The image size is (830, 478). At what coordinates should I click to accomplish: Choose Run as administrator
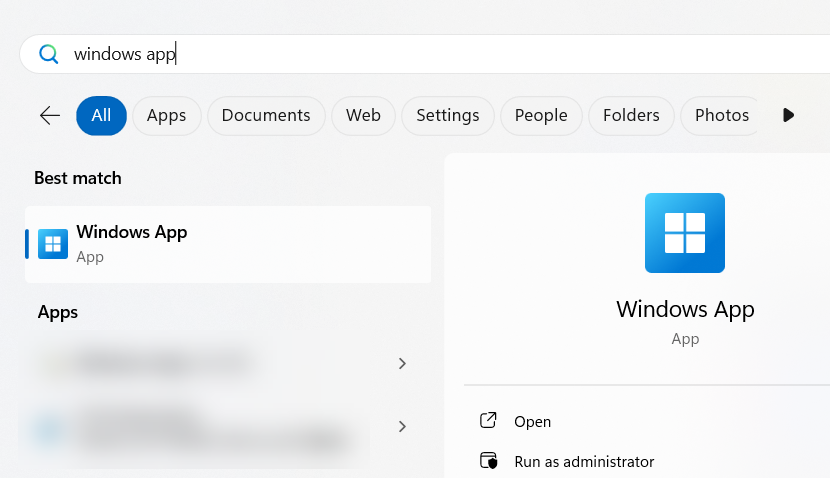[584, 462]
